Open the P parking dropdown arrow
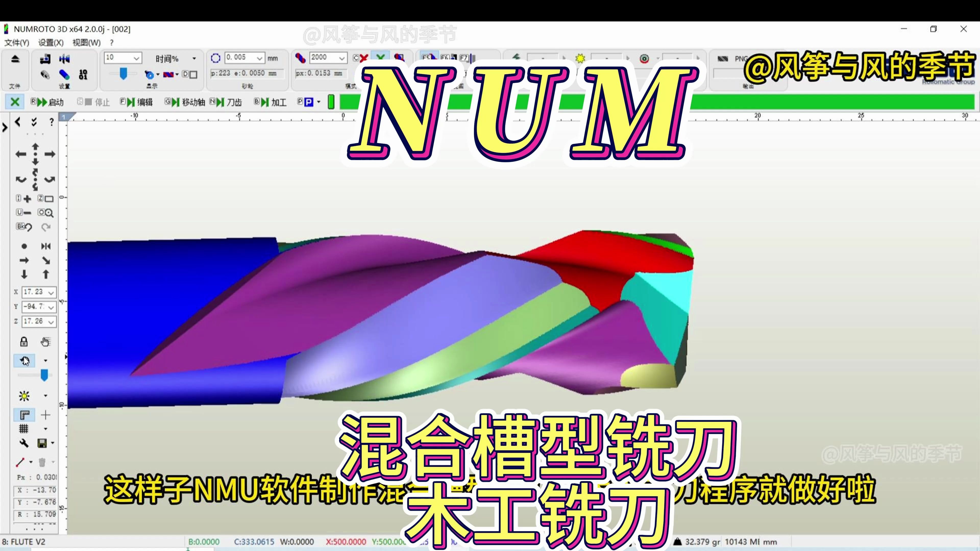Image resolution: width=980 pixels, height=551 pixels. coord(319,102)
